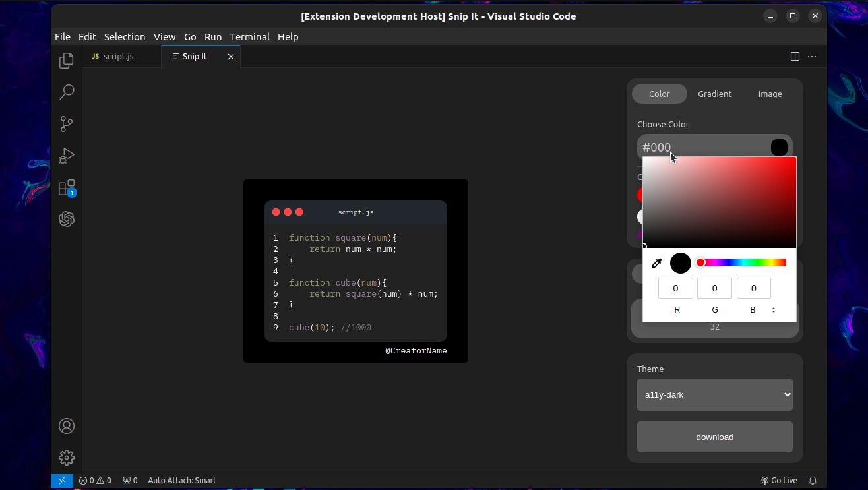Click the forwarded ports indicator
The image size is (868, 490).
(130, 481)
